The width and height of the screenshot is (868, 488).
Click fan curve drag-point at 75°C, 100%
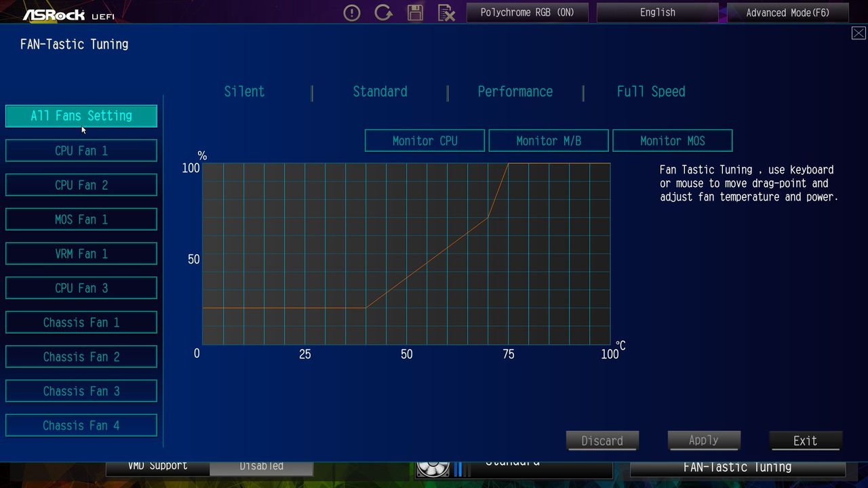click(509, 163)
